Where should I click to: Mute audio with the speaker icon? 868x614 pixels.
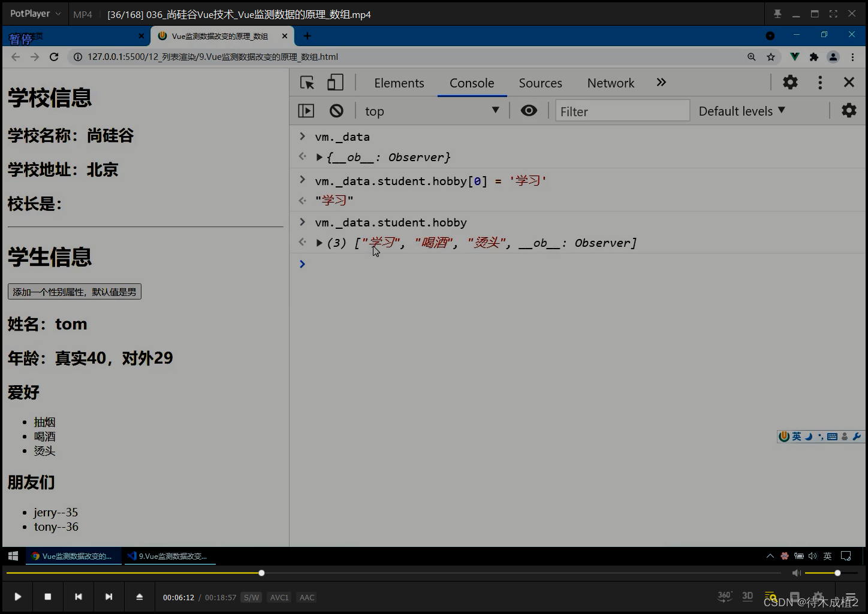click(796, 573)
